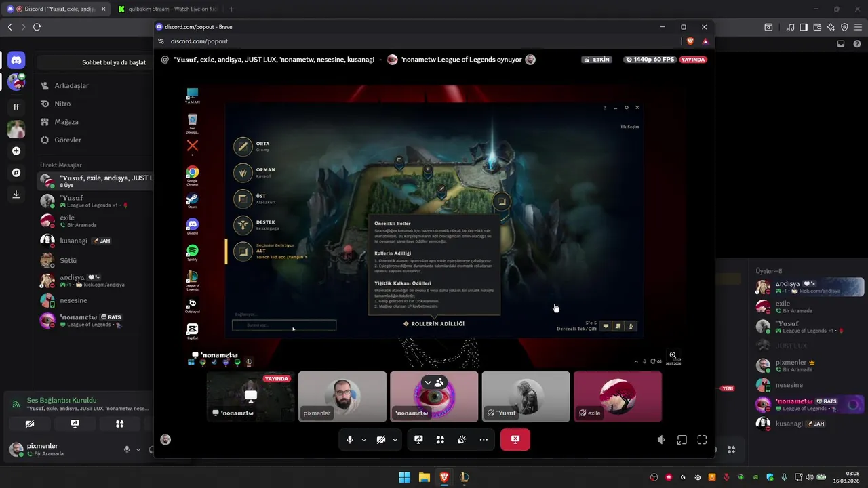The height and width of the screenshot is (488, 868).
Task: Click the zoom magnifier on the stream
Action: pyautogui.click(x=673, y=355)
